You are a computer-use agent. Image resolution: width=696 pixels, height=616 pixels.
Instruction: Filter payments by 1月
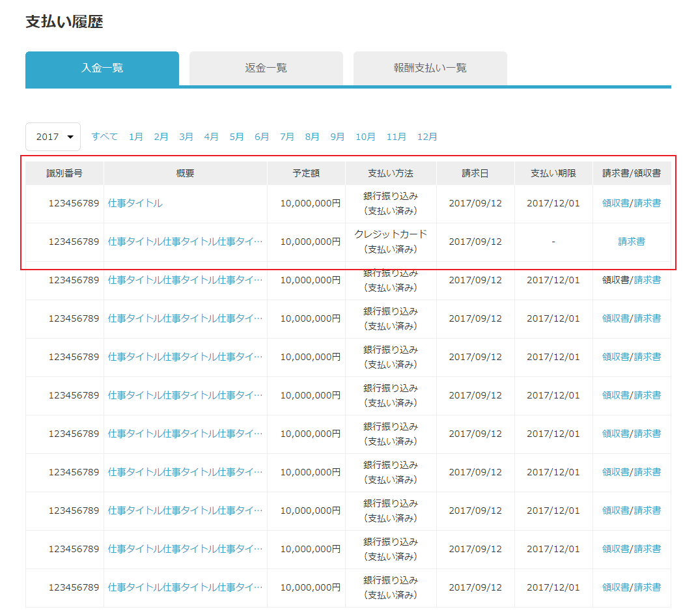(136, 137)
